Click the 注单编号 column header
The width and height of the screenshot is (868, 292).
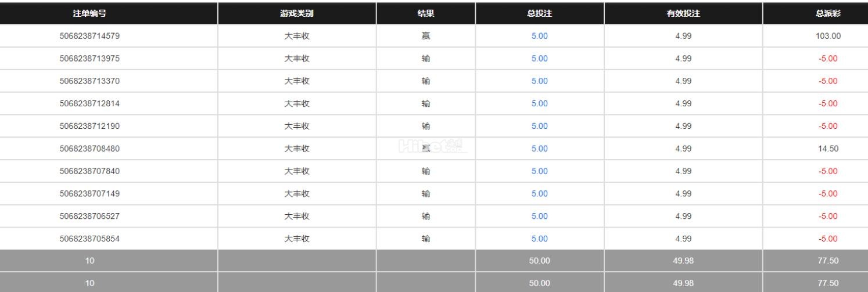[x=89, y=14]
